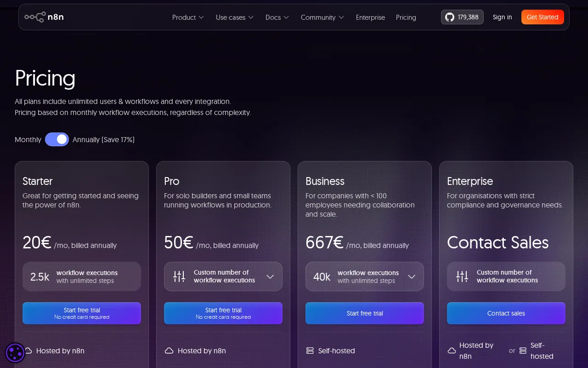This screenshot has width=588, height=368.
Task: Click 'Pricing based on monthly workflow executions' text
Action: pyautogui.click(x=133, y=112)
